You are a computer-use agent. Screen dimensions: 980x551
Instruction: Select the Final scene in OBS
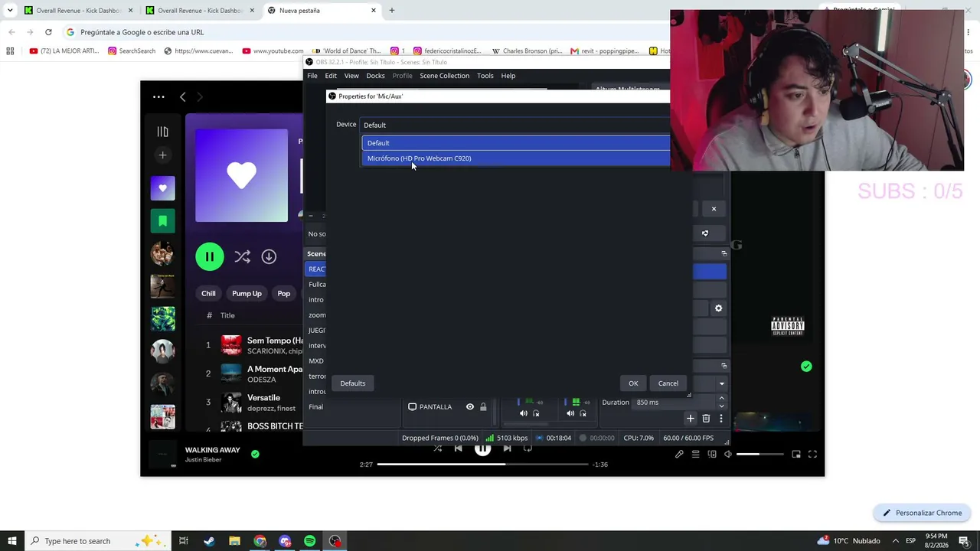click(316, 407)
